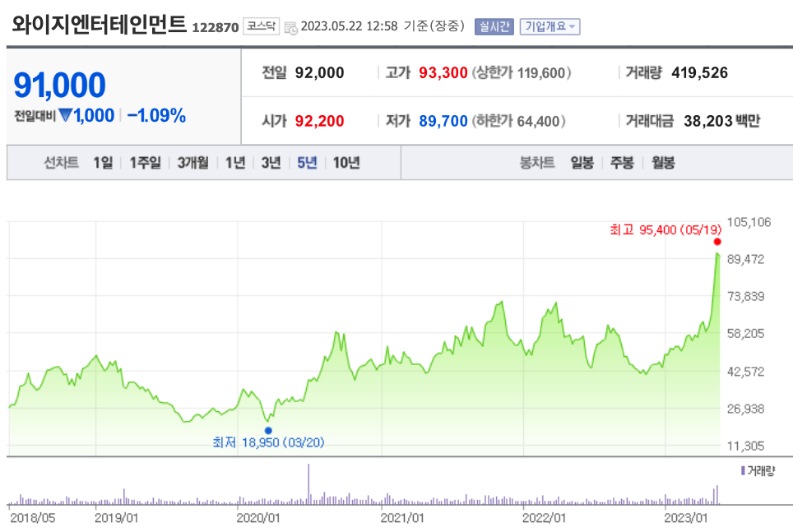Click the 2023/01 x-axis label
This screenshot has width=793, height=532.
(686, 518)
